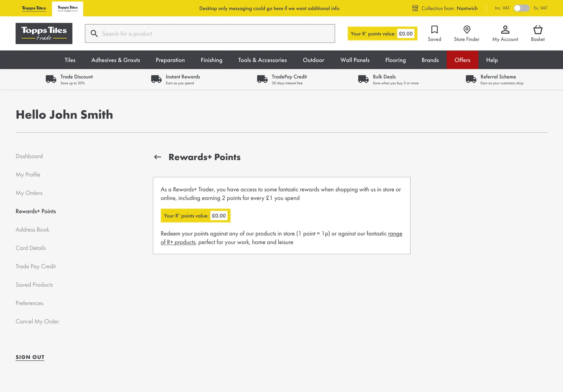Click the TradePay Credit truck icon

(262, 79)
